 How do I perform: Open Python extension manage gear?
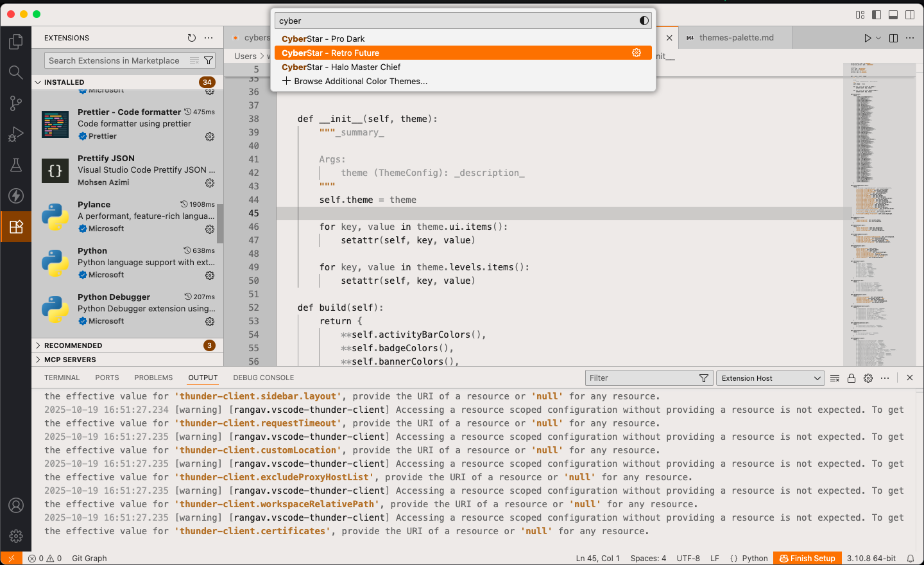pos(210,275)
